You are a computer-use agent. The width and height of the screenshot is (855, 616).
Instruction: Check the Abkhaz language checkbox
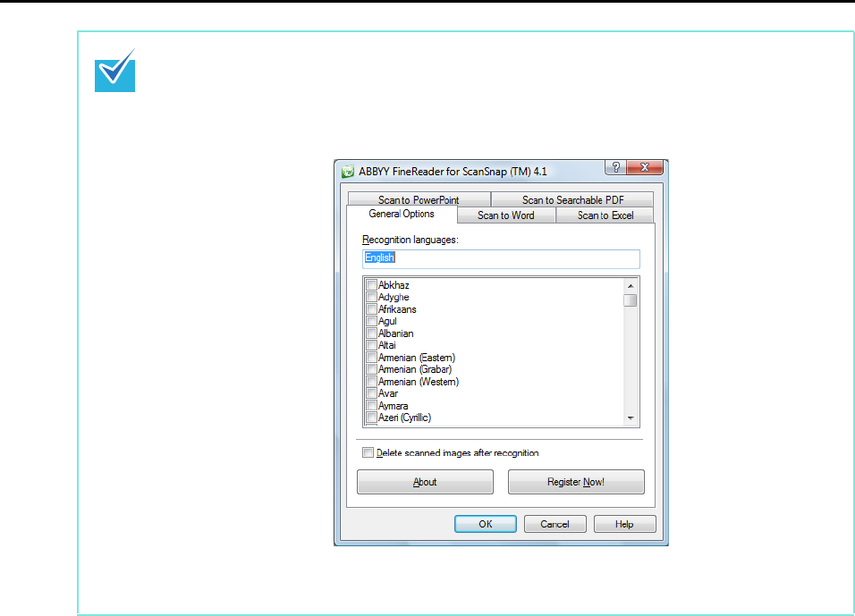click(x=371, y=284)
